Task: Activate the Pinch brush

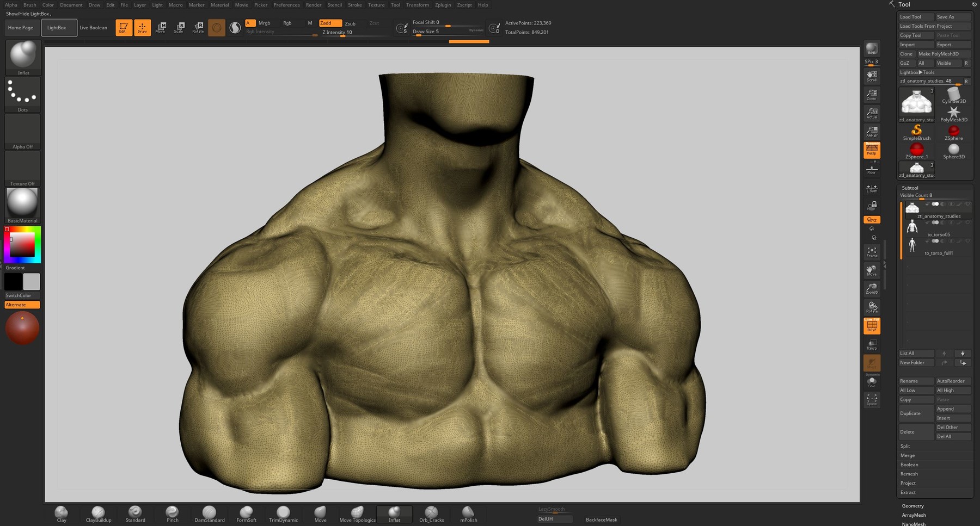Action: (172, 512)
